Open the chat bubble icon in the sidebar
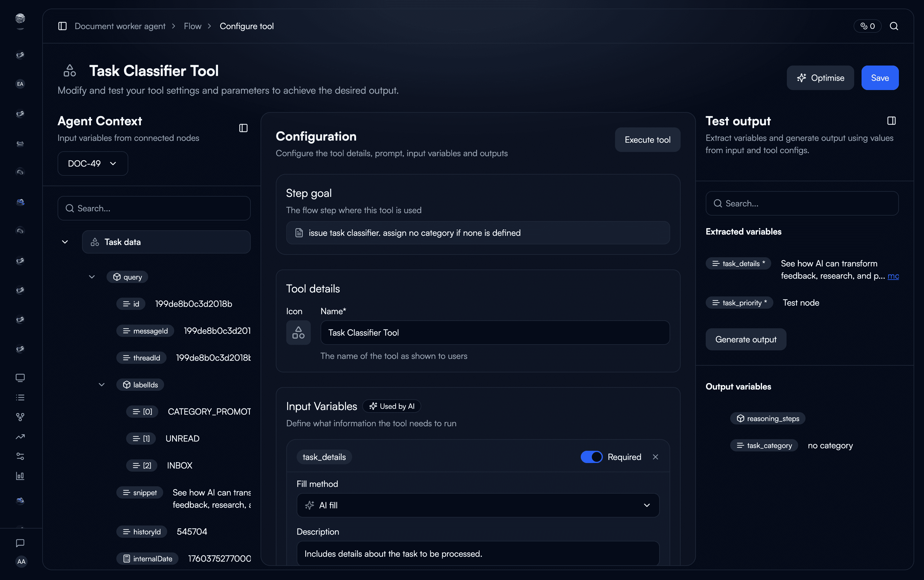 tap(20, 543)
